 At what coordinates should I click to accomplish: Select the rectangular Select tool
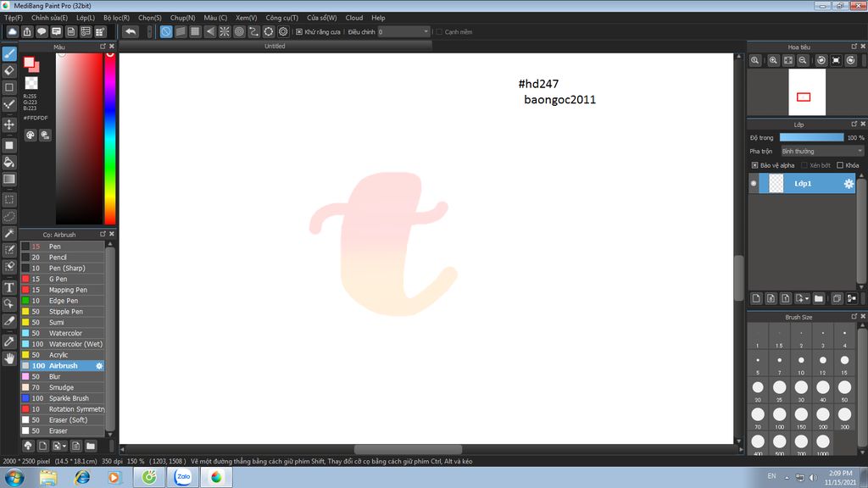tap(9, 200)
